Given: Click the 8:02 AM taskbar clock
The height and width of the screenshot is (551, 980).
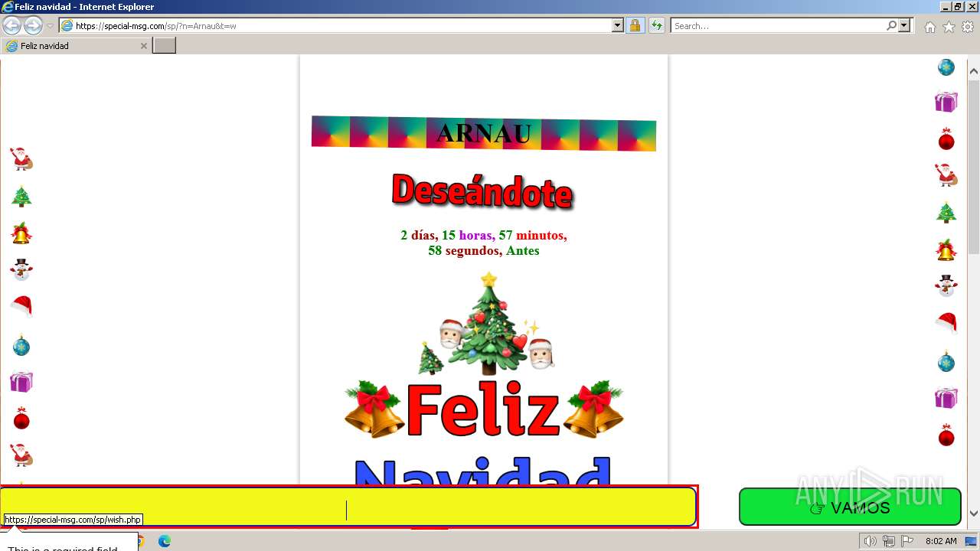Looking at the screenshot, I should [x=941, y=541].
